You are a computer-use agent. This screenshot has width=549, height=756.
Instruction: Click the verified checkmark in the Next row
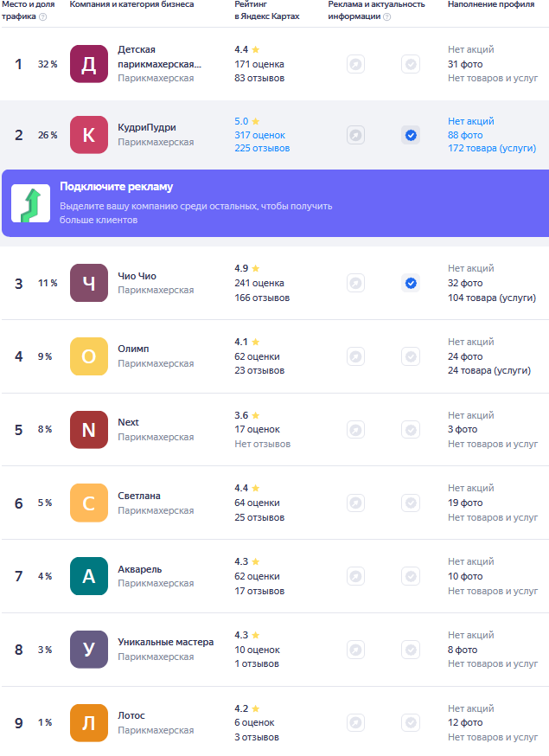pos(411,430)
